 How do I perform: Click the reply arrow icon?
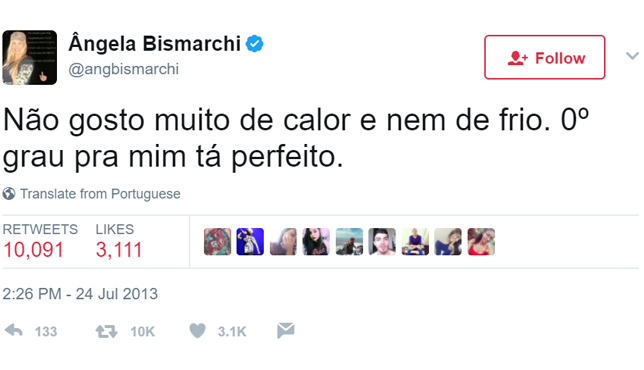pyautogui.click(x=14, y=331)
